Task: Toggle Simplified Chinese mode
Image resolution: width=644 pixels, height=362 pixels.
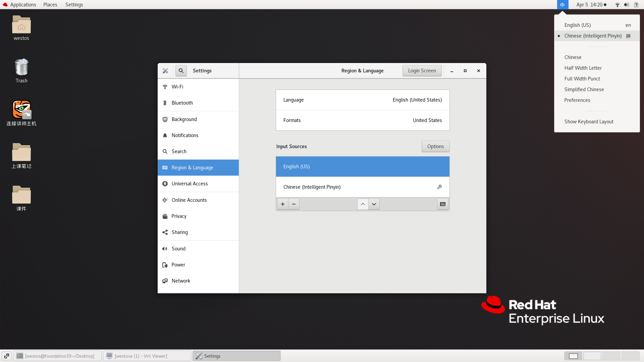Action: [x=584, y=89]
